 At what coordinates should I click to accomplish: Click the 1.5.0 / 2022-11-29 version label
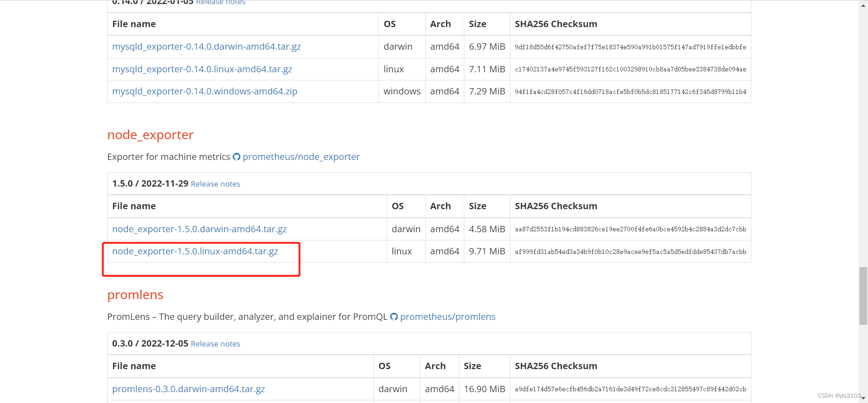point(150,183)
